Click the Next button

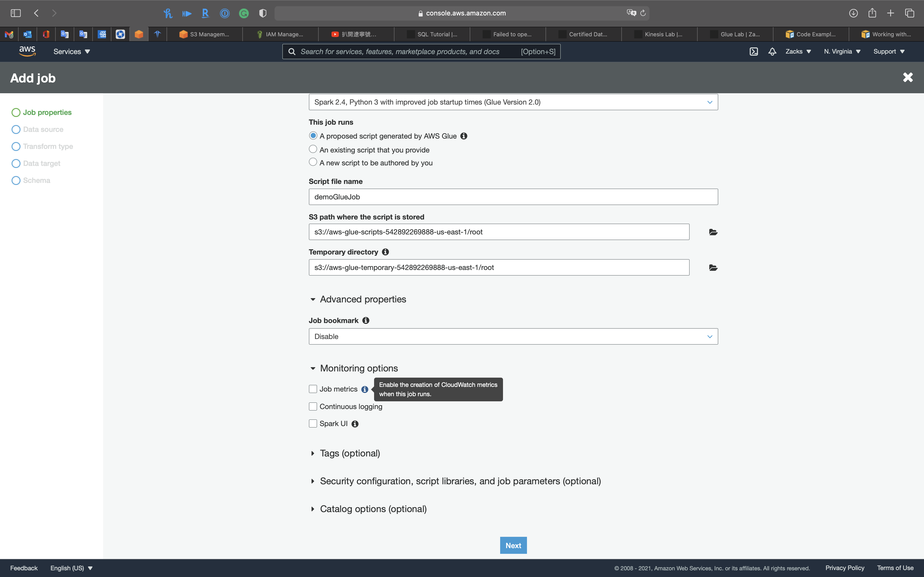pyautogui.click(x=513, y=545)
